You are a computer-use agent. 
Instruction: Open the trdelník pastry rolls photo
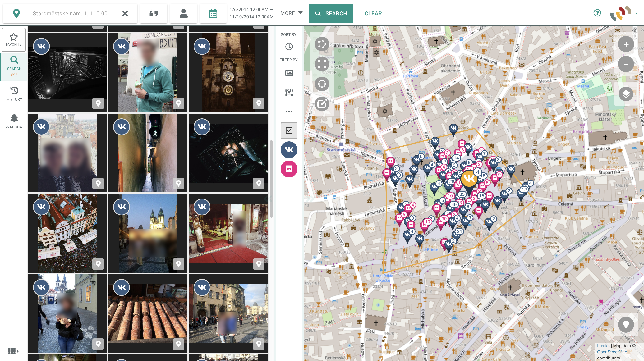[x=148, y=313]
